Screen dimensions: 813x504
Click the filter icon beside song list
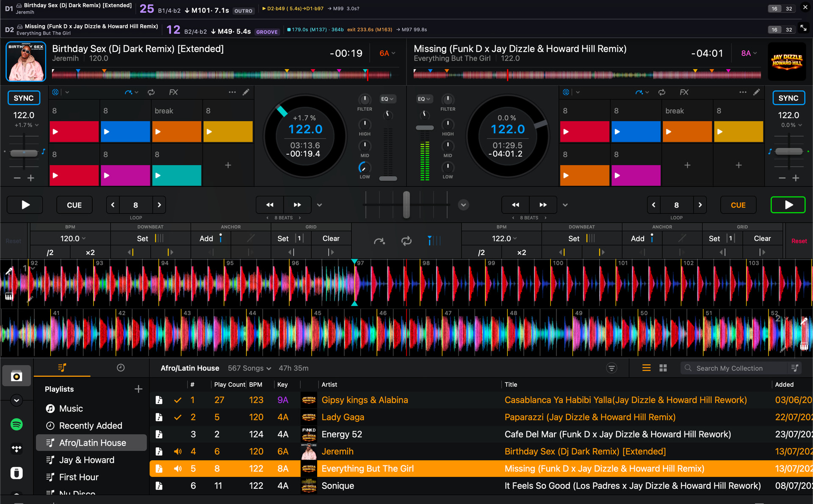[611, 368]
